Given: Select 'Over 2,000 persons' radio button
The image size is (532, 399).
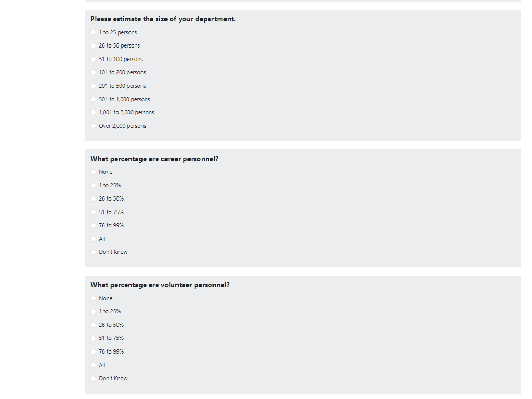Looking at the screenshot, I should click(93, 126).
